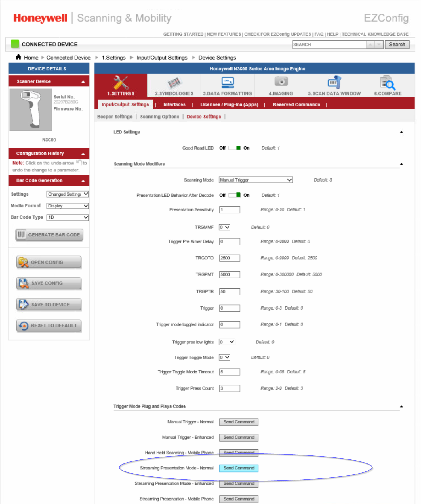The width and height of the screenshot is (421, 504).
Task: Open the FAQ link
Action: (x=319, y=34)
